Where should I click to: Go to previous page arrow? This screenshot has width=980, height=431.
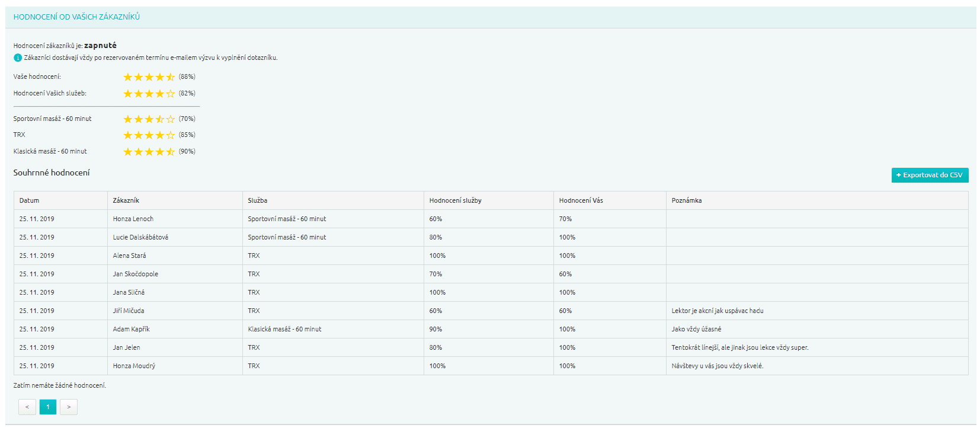click(27, 407)
